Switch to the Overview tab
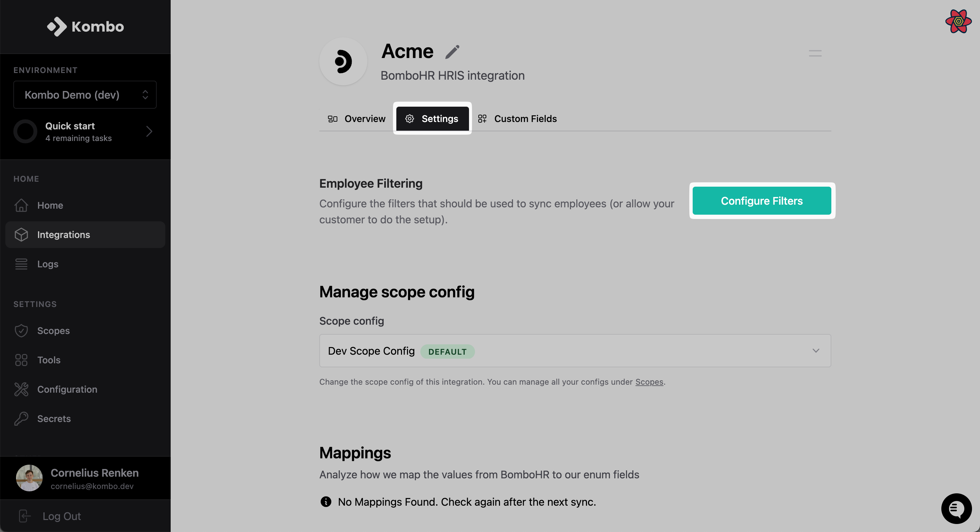Image resolution: width=980 pixels, height=532 pixels. pyautogui.click(x=356, y=119)
